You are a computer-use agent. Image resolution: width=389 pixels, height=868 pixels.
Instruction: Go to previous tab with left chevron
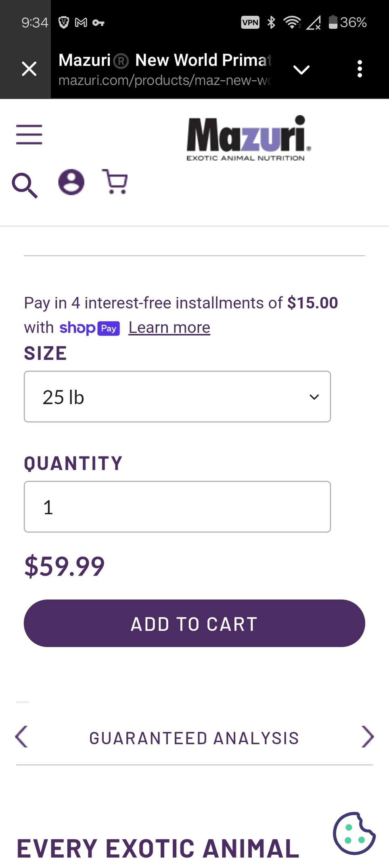coord(21,737)
